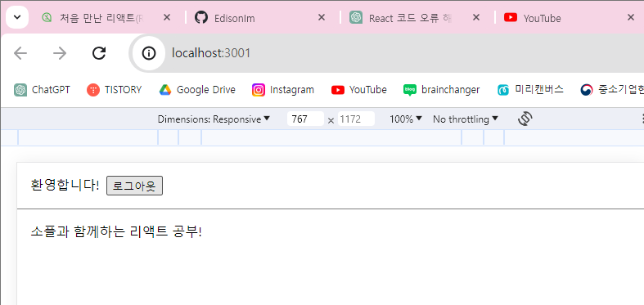Open the brainchanger blog bookmark

pos(442,89)
